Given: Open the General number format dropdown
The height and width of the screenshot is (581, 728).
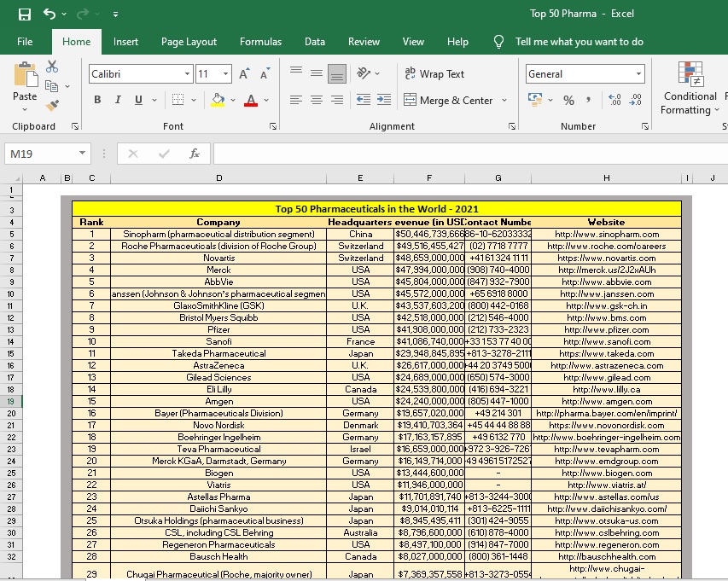Looking at the screenshot, I should tap(639, 73).
